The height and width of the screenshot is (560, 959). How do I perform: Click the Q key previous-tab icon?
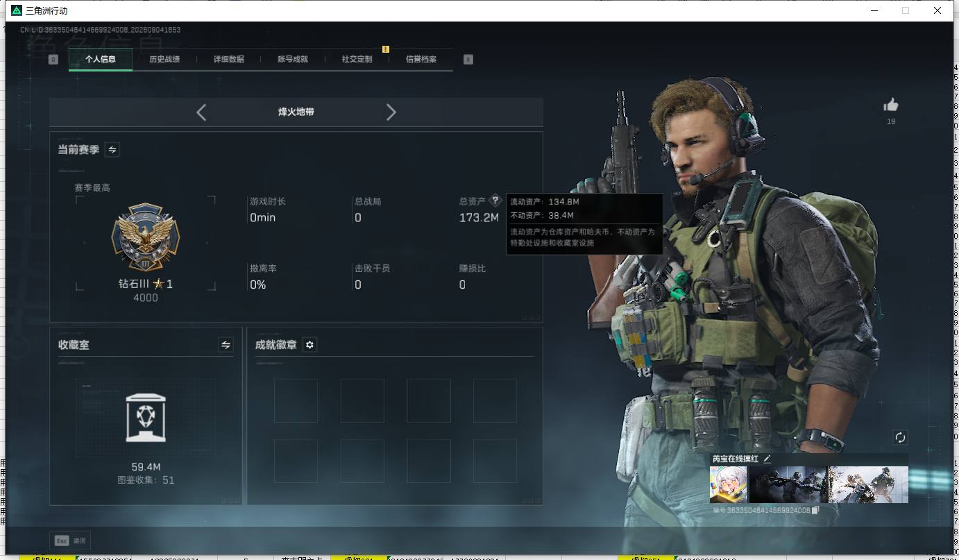pyautogui.click(x=53, y=60)
